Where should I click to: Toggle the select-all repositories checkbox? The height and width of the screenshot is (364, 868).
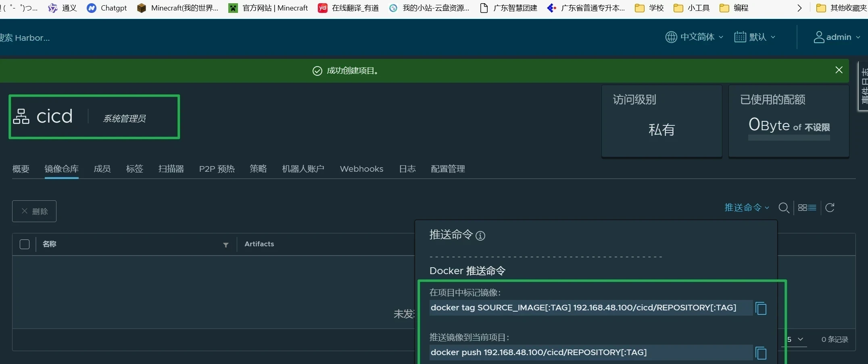25,244
